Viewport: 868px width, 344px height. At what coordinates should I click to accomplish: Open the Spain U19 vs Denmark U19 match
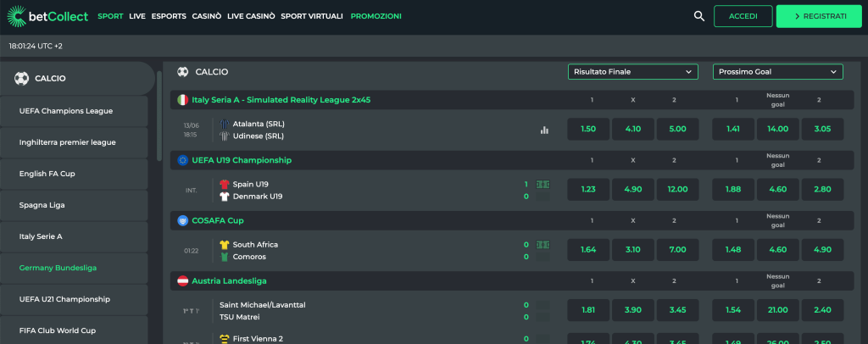tap(258, 191)
